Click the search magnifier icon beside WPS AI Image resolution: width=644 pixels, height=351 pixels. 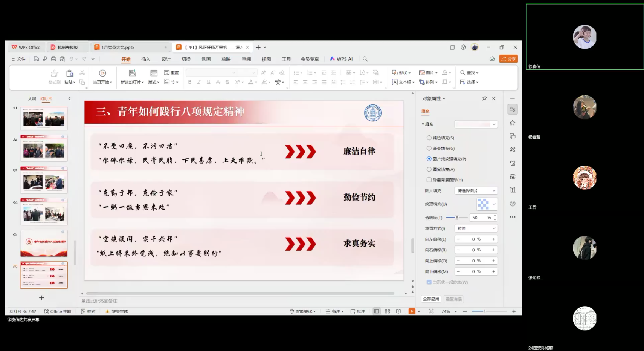(x=365, y=59)
